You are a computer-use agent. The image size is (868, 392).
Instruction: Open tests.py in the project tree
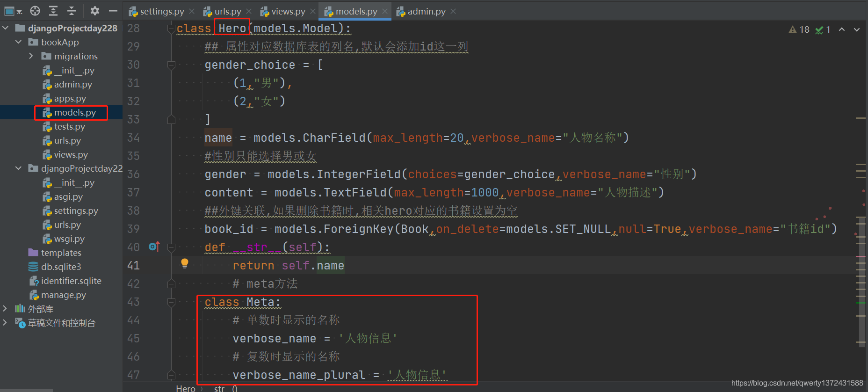pos(64,126)
